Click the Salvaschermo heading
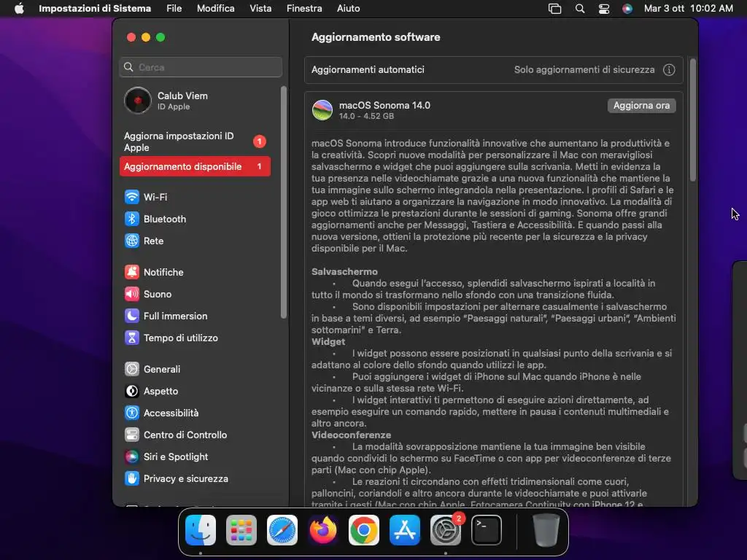 click(344, 272)
